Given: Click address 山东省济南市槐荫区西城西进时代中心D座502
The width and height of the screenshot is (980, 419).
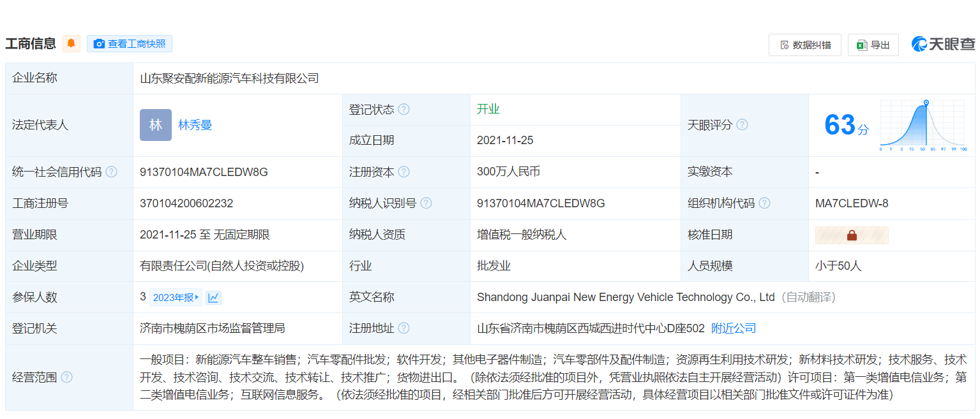Looking at the screenshot, I should coord(591,328).
